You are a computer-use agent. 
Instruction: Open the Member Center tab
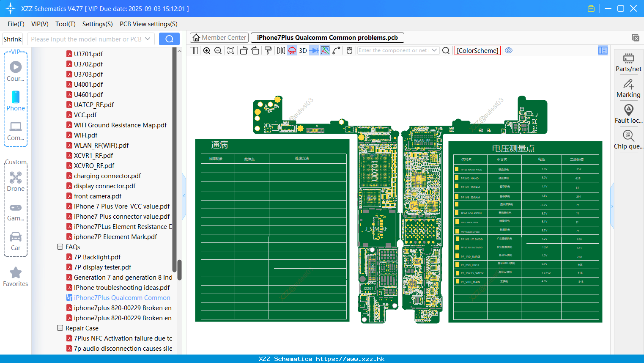(219, 38)
